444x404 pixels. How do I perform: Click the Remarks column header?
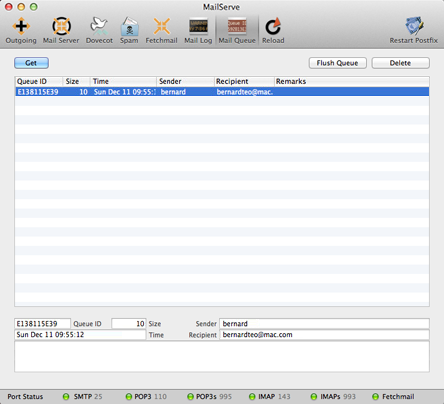click(352, 81)
